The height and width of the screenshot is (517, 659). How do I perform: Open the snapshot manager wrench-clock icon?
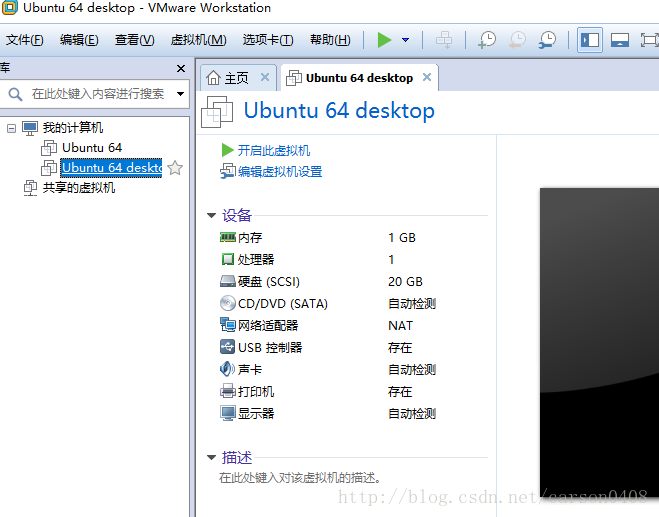548,40
